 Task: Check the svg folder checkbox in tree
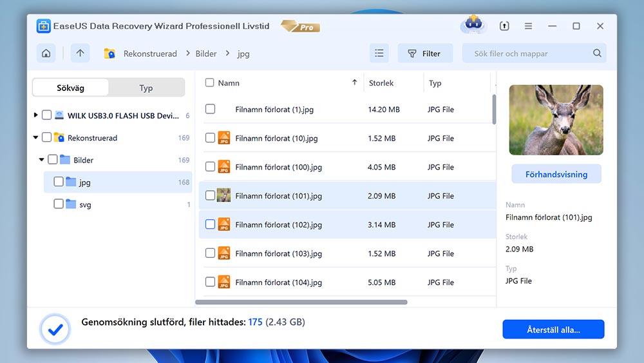point(59,204)
